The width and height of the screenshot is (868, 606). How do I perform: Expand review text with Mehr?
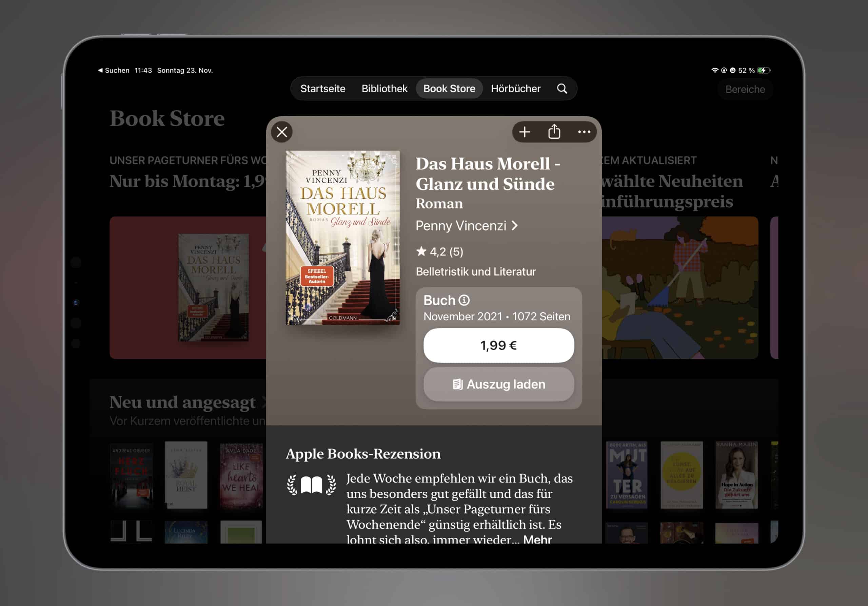tap(537, 539)
